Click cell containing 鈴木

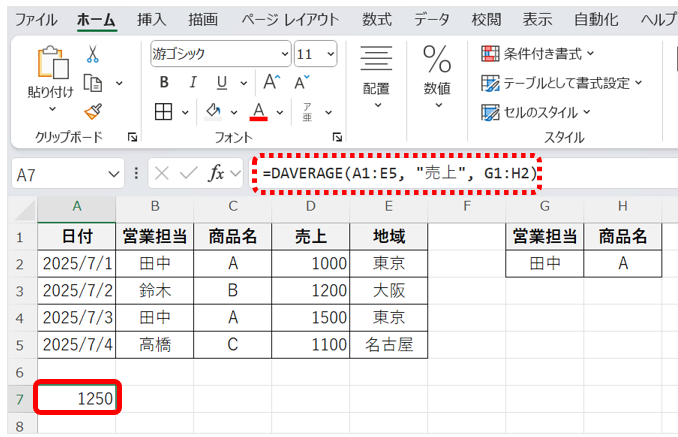point(155,290)
